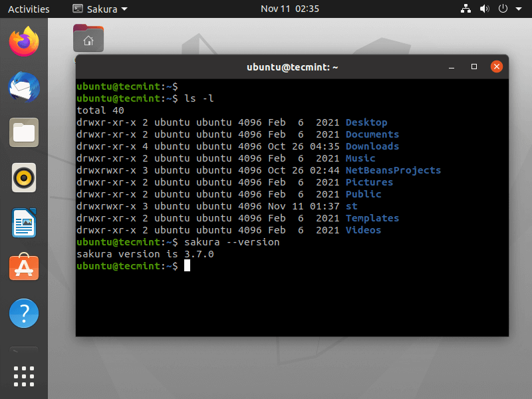Screen dimensions: 532x399
Task: Click the 'total 40' output line
Action: [x=100, y=110]
